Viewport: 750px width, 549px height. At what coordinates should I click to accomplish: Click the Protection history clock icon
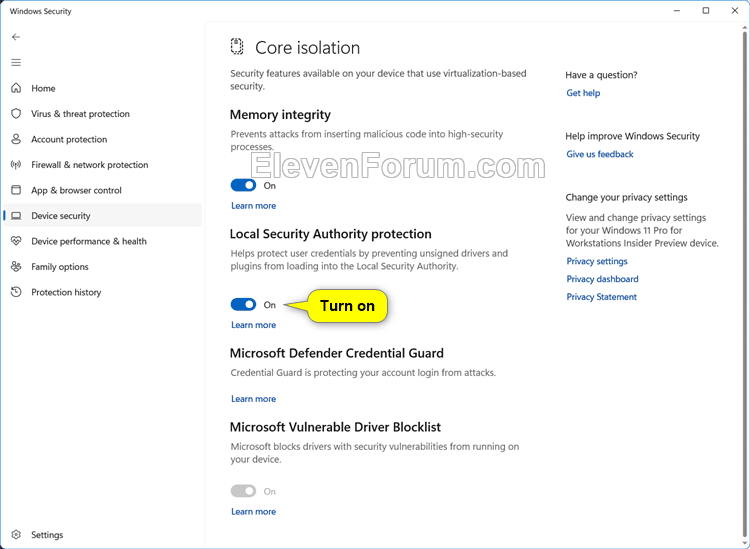pyautogui.click(x=16, y=292)
